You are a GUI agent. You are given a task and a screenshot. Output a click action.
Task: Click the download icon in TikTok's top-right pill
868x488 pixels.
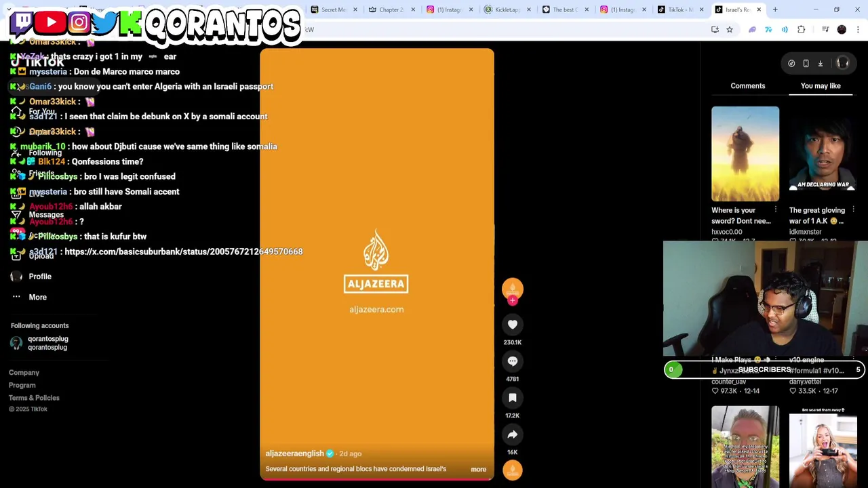pos(820,63)
